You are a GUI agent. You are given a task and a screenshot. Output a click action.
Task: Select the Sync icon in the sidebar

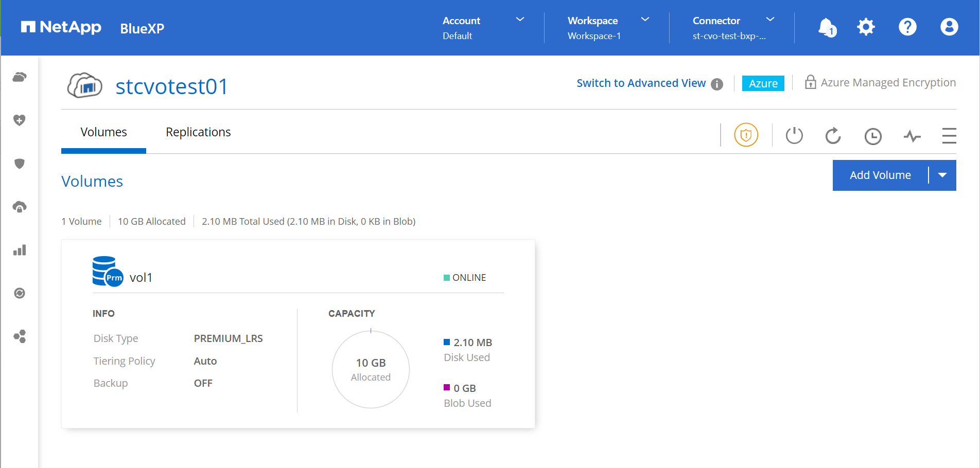(20, 293)
